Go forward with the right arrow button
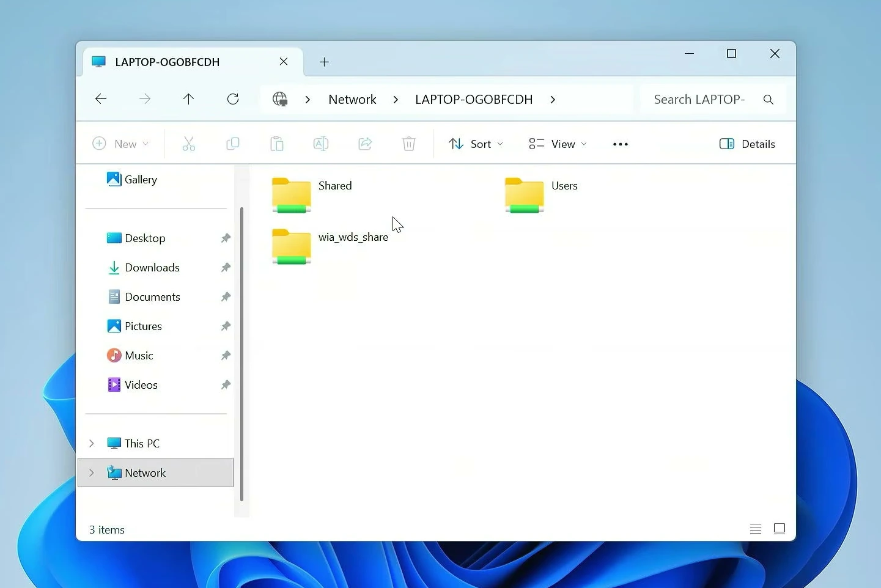The width and height of the screenshot is (881, 588). pos(145,99)
